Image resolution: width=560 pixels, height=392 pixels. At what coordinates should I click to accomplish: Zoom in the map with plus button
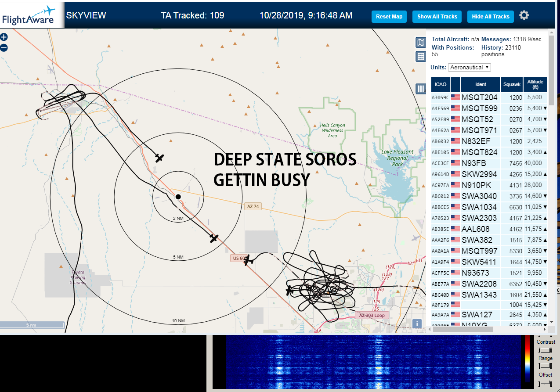(x=4, y=37)
